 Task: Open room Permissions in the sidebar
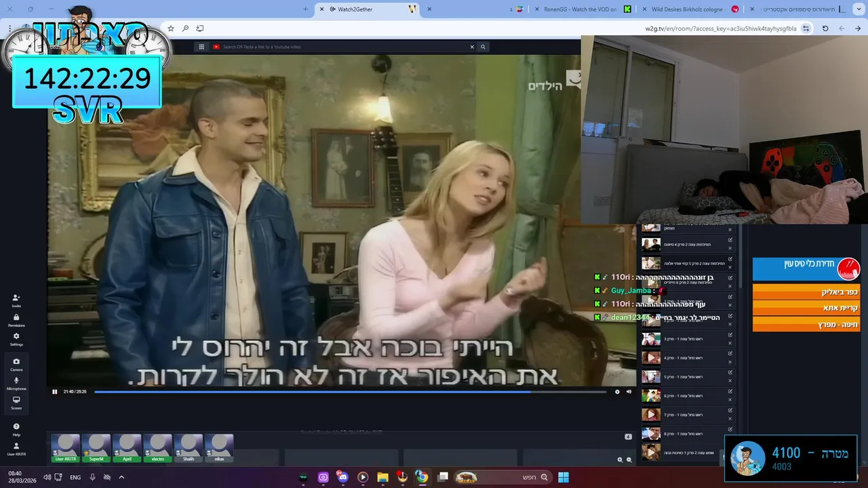[16, 320]
